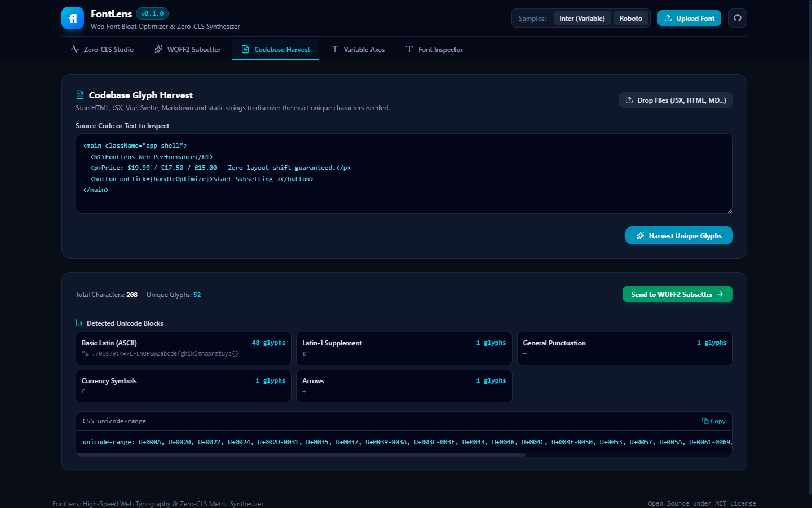The height and width of the screenshot is (508, 812).
Task: Click the "CSS unicode-range" header label
Action: [x=114, y=421]
